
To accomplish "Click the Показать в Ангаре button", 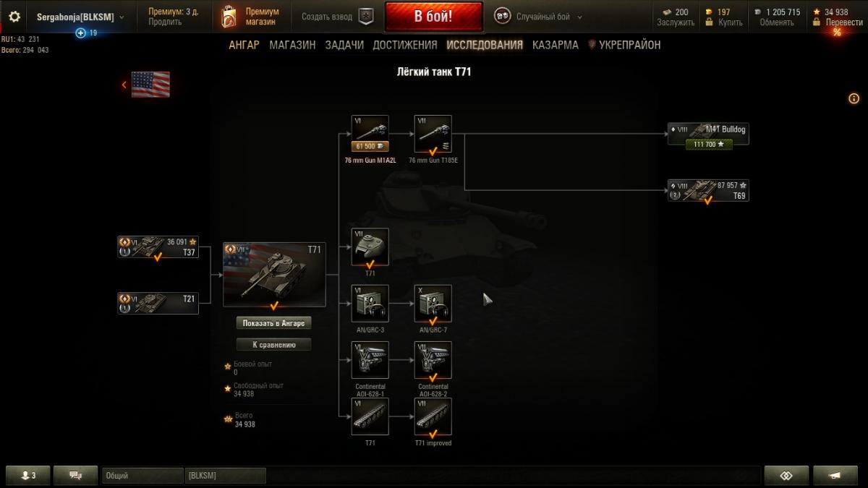I will tap(274, 323).
